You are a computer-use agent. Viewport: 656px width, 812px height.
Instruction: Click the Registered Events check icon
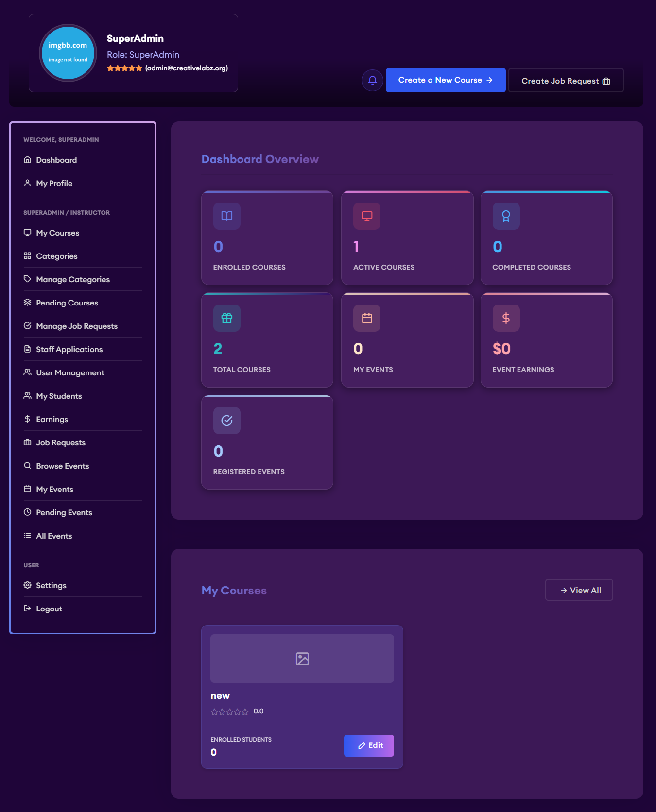(227, 421)
